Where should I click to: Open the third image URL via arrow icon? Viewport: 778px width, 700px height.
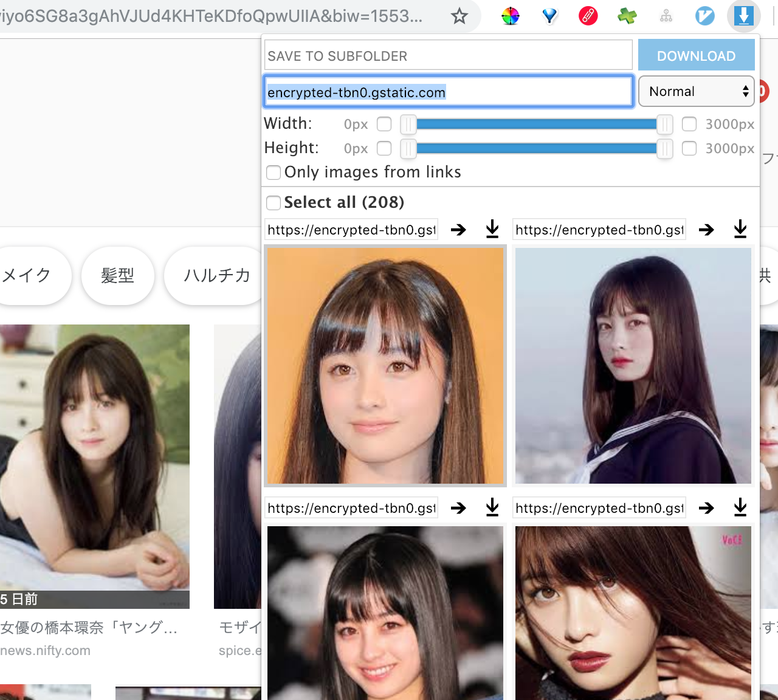pyautogui.click(x=458, y=508)
